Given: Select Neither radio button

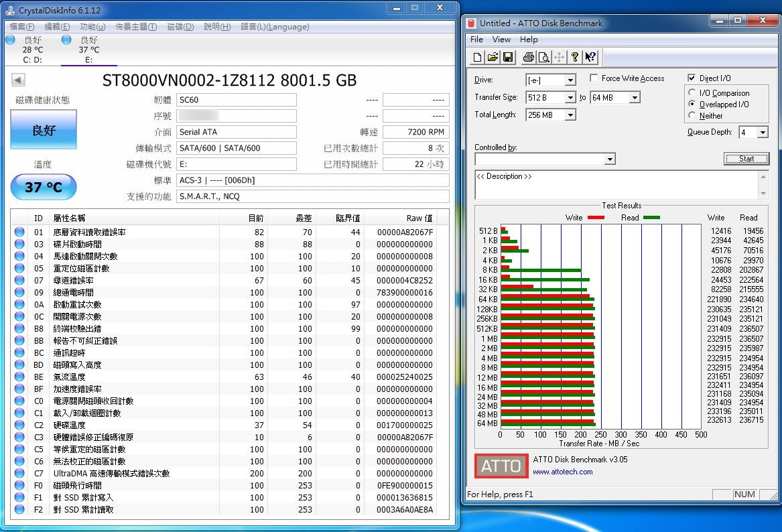Looking at the screenshot, I should tap(692, 115).
